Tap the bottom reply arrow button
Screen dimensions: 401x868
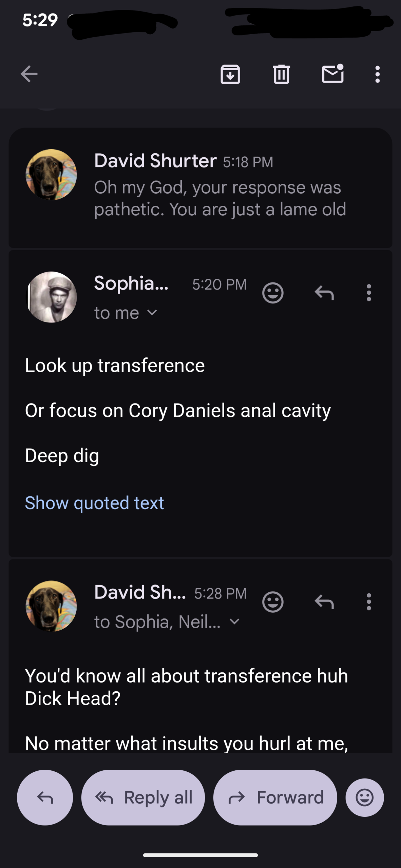pyautogui.click(x=45, y=797)
